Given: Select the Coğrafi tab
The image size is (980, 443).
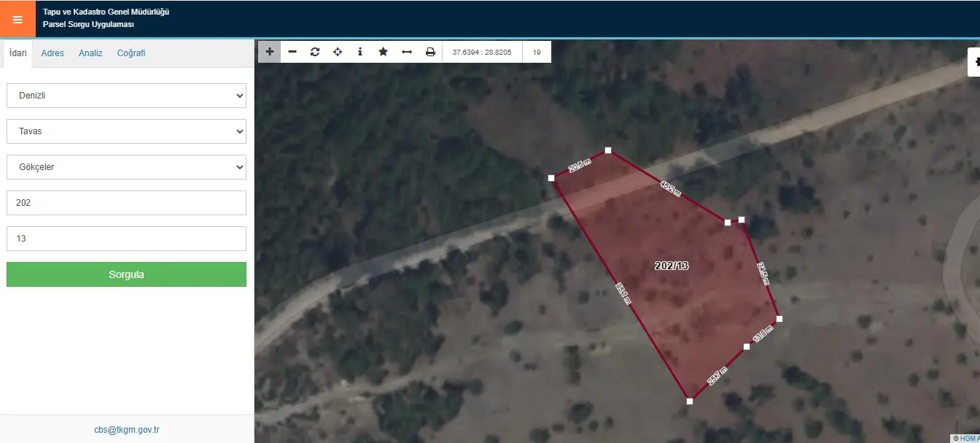Looking at the screenshot, I should [x=131, y=53].
